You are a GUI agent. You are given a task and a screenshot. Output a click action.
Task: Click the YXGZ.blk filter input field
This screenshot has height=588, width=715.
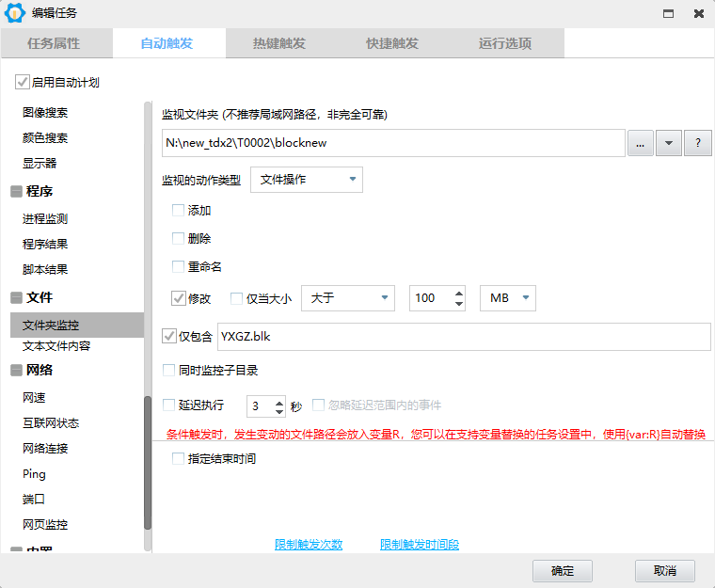tap(464, 337)
